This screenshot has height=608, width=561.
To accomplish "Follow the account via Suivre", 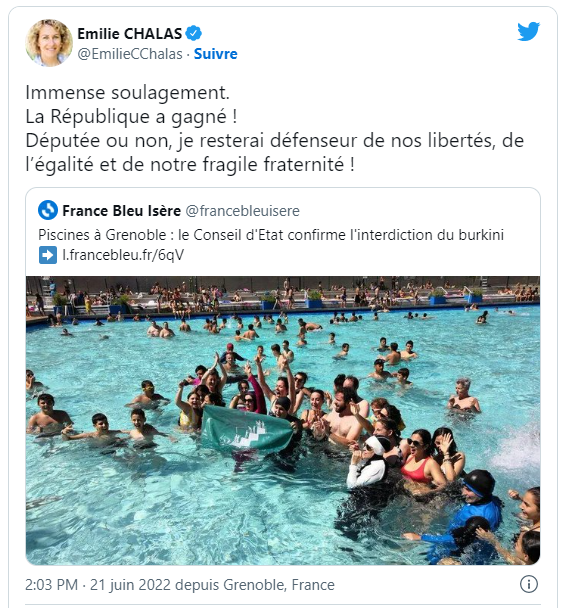I will coord(216,54).
